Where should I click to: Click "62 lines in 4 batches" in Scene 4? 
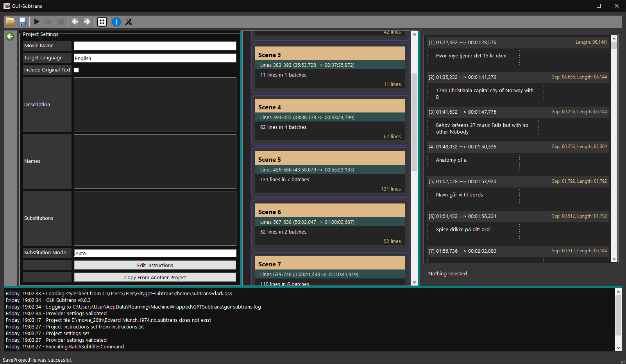283,127
